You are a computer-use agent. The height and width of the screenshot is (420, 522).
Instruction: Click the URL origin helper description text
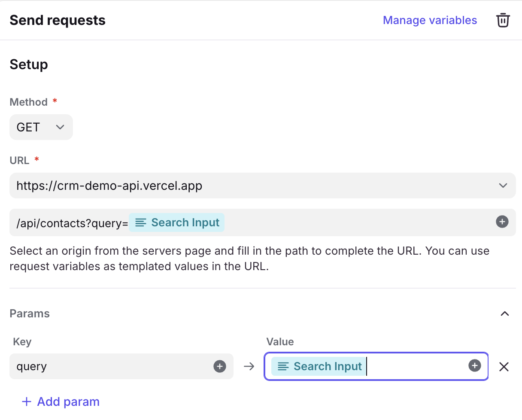249,258
